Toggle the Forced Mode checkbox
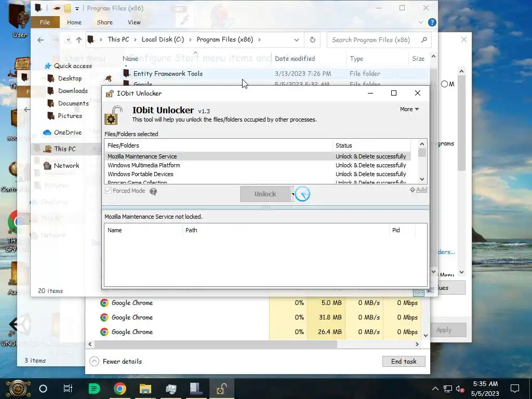This screenshot has width=532, height=399. tap(108, 191)
